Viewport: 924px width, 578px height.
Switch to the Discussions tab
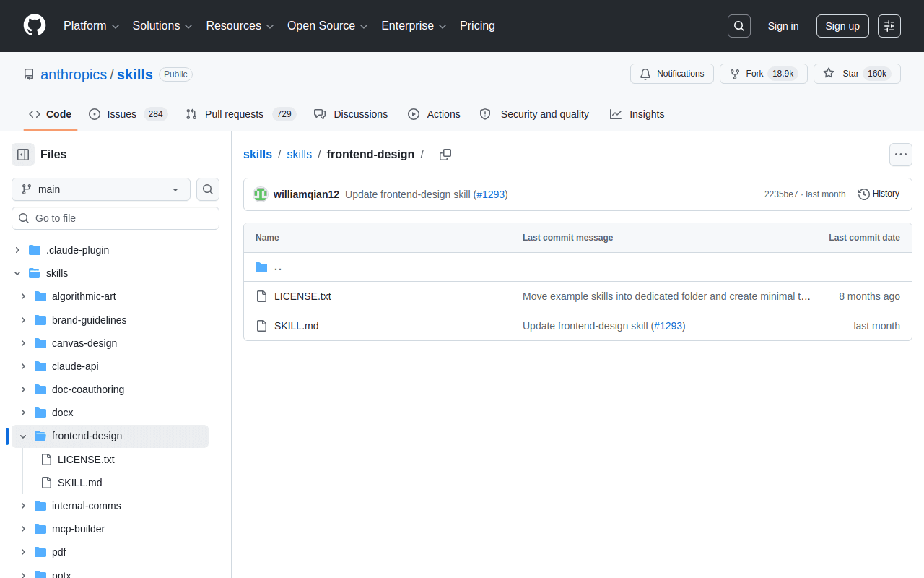[x=351, y=114]
